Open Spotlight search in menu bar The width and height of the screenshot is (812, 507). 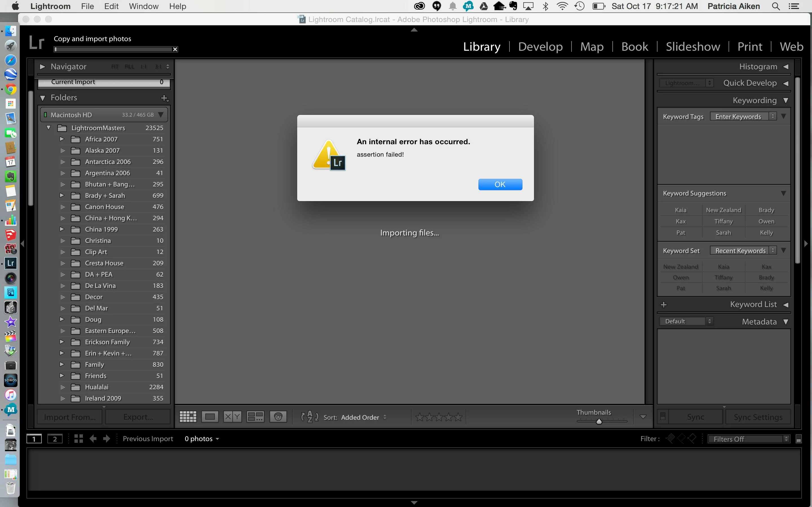(x=776, y=6)
